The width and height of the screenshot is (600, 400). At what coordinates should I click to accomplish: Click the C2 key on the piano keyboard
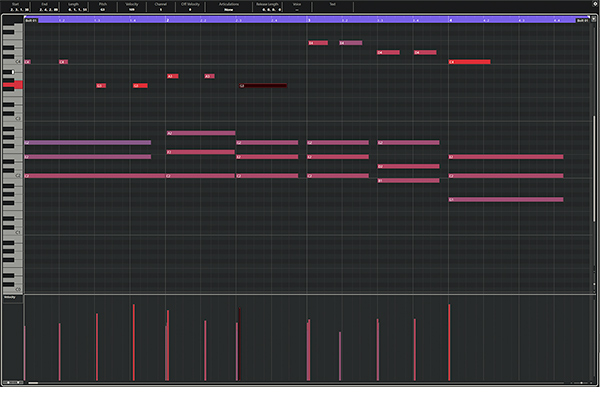tap(13, 176)
